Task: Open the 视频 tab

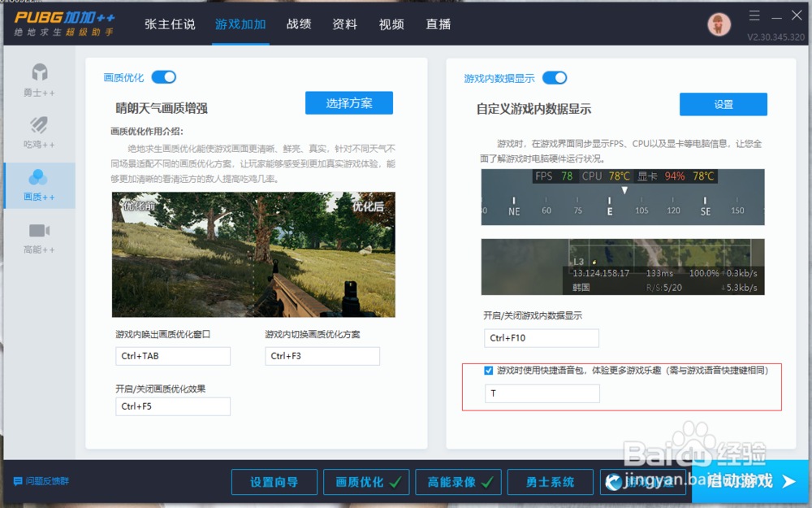Action: click(x=391, y=24)
